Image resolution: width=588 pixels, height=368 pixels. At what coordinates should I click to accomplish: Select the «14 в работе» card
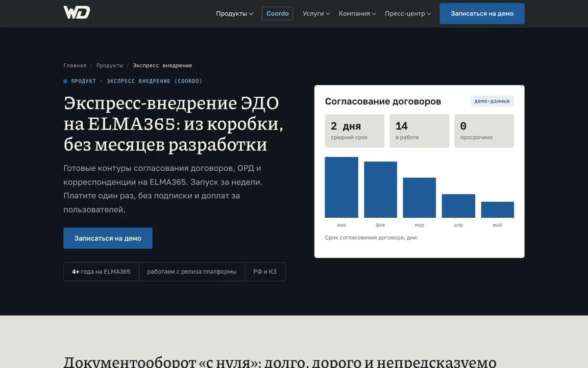coord(419,131)
